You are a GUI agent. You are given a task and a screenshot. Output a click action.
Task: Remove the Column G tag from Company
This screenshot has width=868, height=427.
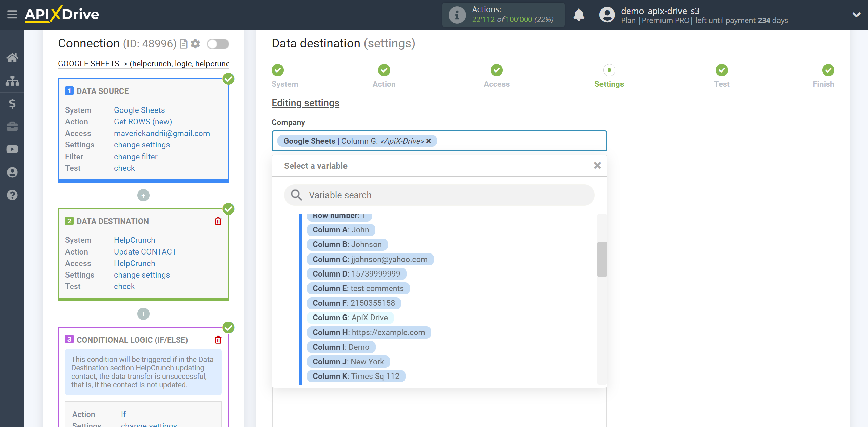click(429, 141)
